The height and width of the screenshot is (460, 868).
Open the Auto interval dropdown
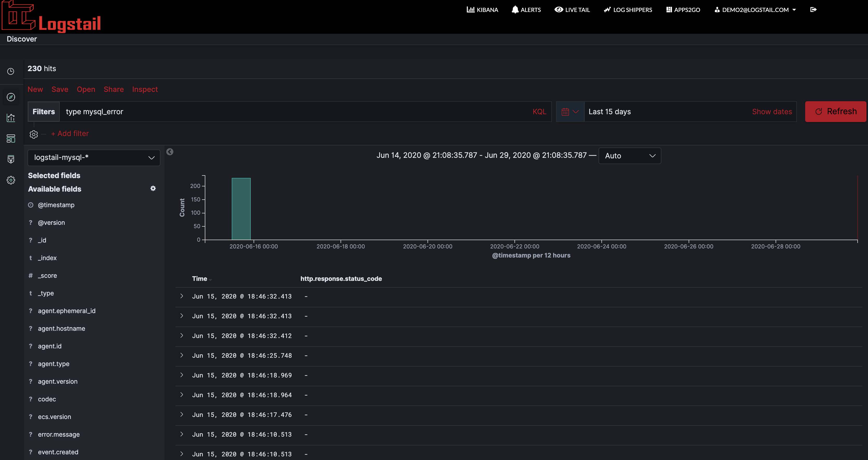(629, 156)
